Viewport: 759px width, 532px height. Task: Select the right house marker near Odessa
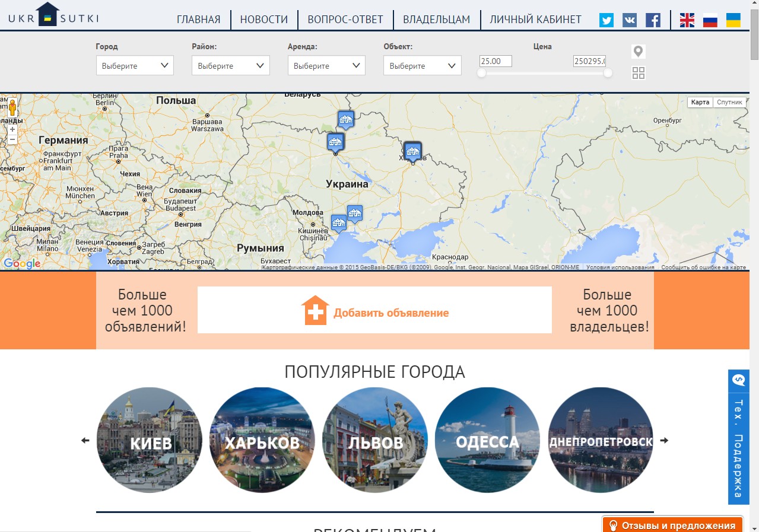click(x=355, y=214)
